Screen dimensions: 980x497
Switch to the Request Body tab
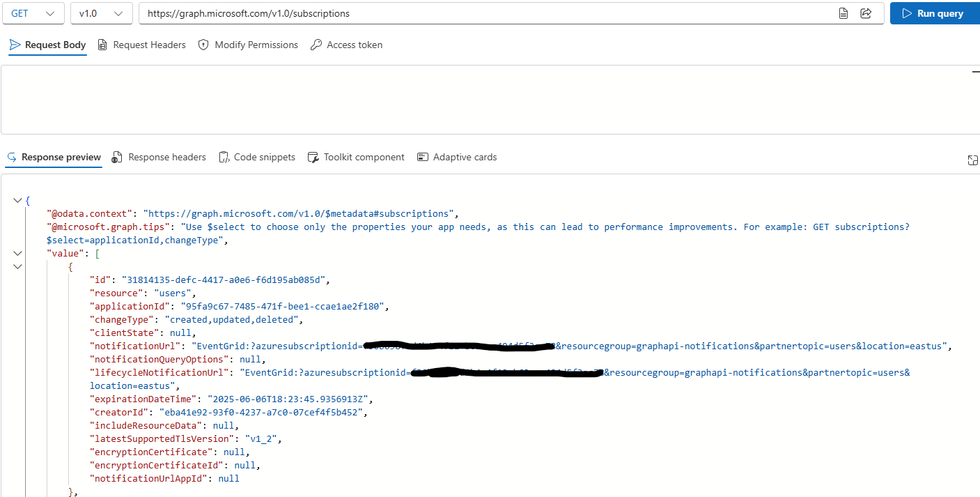[47, 45]
